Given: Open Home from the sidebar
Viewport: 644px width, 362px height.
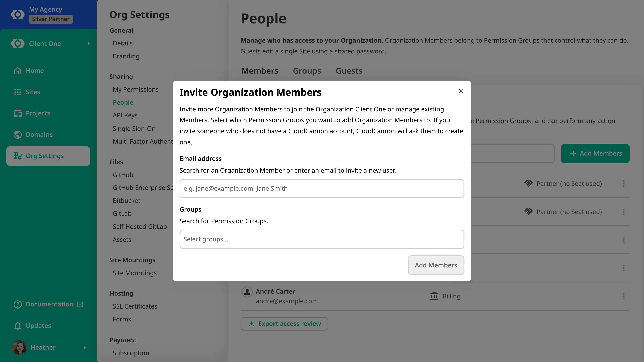Looking at the screenshot, I should tap(35, 71).
